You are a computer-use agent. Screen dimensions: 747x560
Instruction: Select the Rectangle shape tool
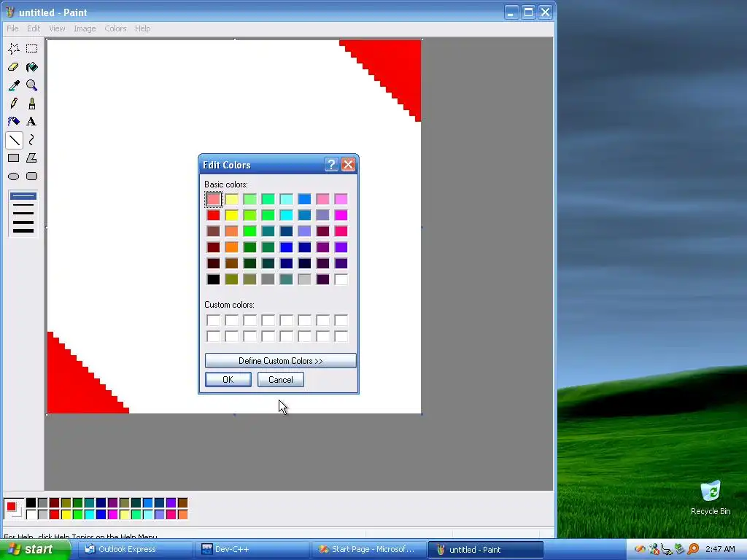[14, 158]
